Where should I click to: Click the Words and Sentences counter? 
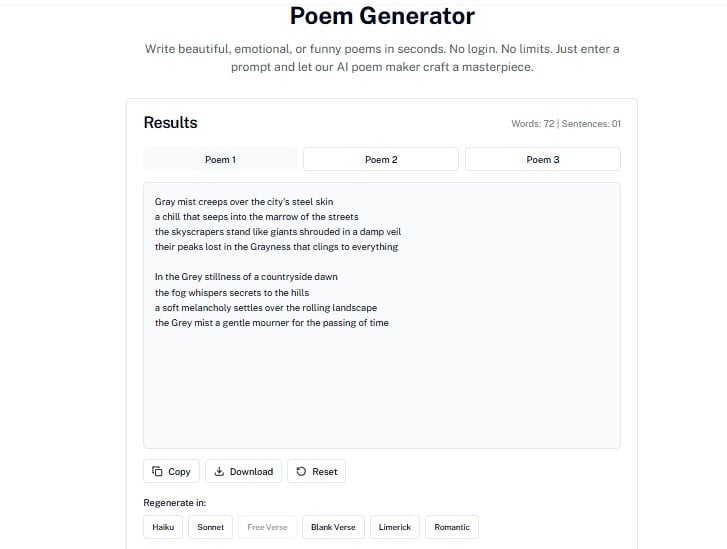[x=565, y=124]
